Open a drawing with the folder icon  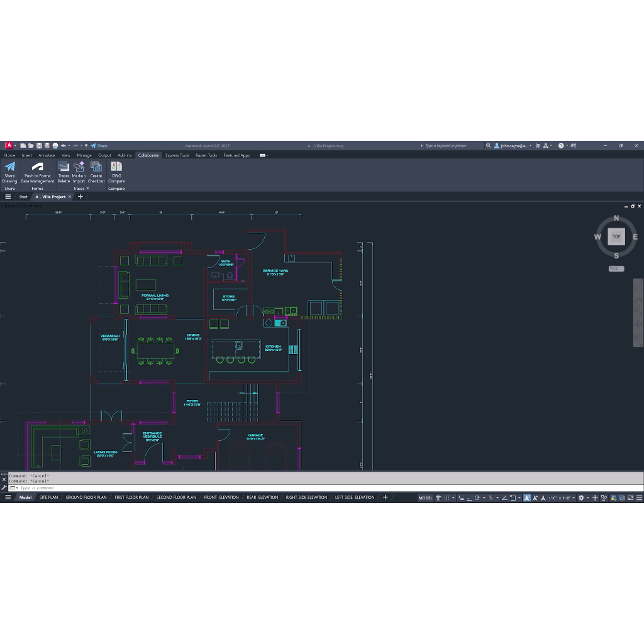point(31,146)
